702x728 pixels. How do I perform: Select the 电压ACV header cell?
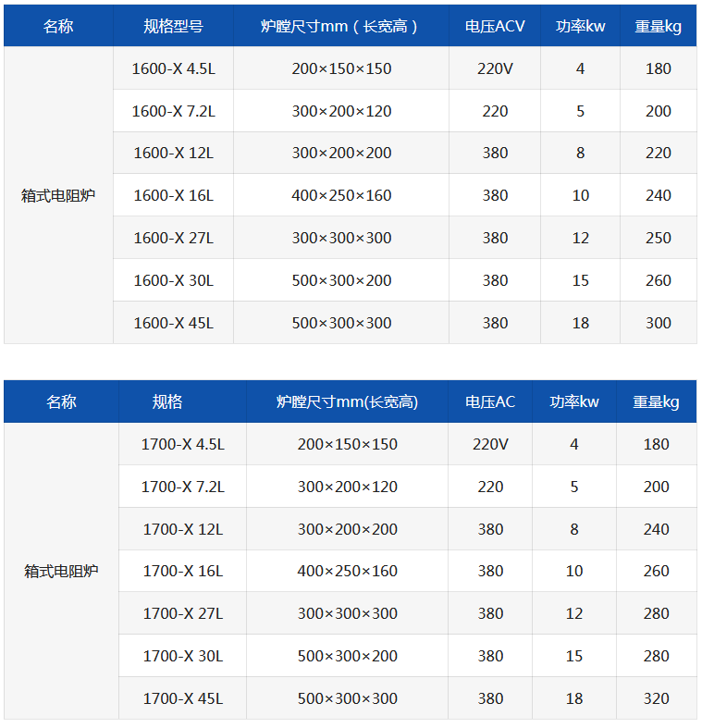pos(495,26)
